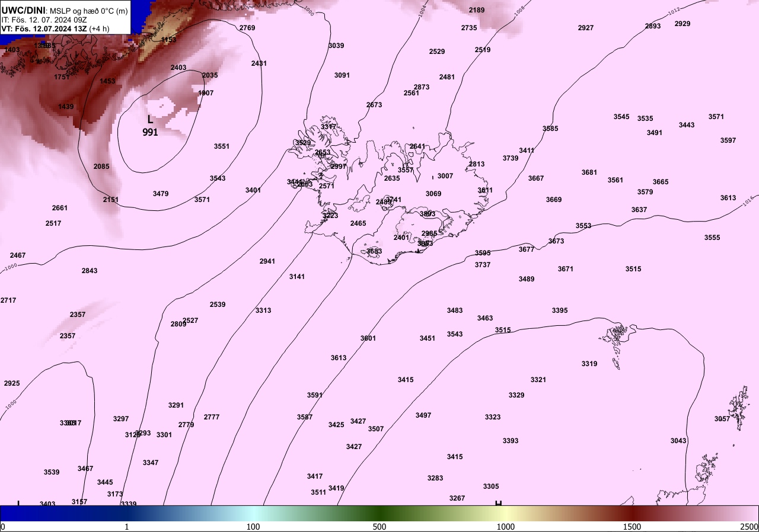
Task: Click the '1012' isobar label
Action: click(673, 11)
